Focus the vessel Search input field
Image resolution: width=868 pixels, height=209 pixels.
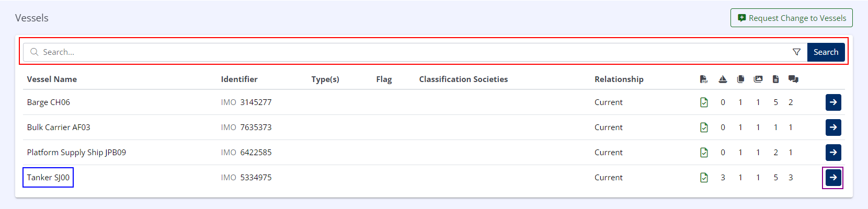point(408,52)
